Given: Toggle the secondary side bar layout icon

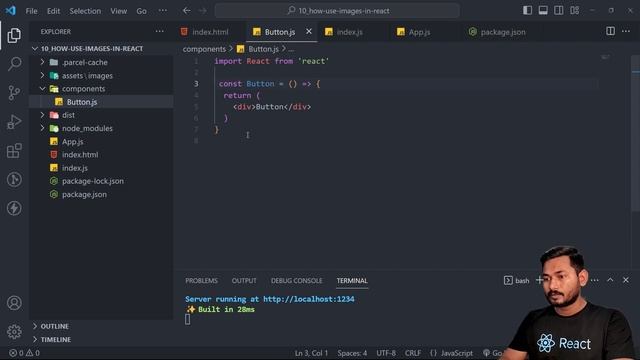Looking at the screenshot, I should pos(559,11).
